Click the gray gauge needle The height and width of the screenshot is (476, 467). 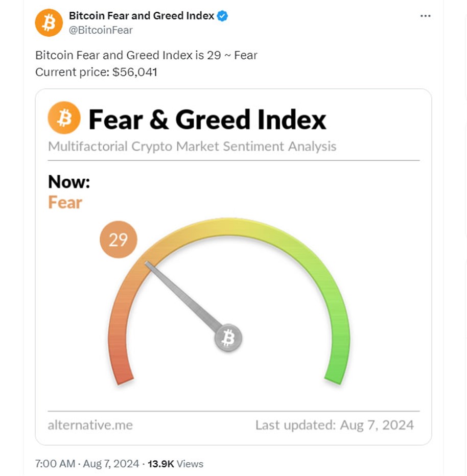point(184,296)
